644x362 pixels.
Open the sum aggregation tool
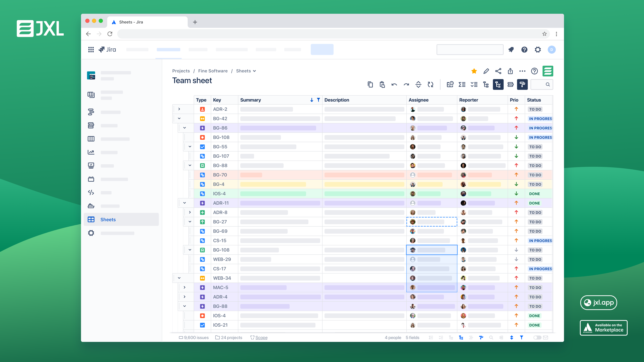462,84
